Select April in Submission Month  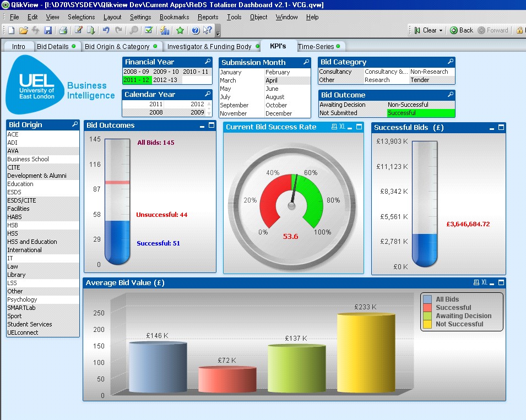pos(288,80)
